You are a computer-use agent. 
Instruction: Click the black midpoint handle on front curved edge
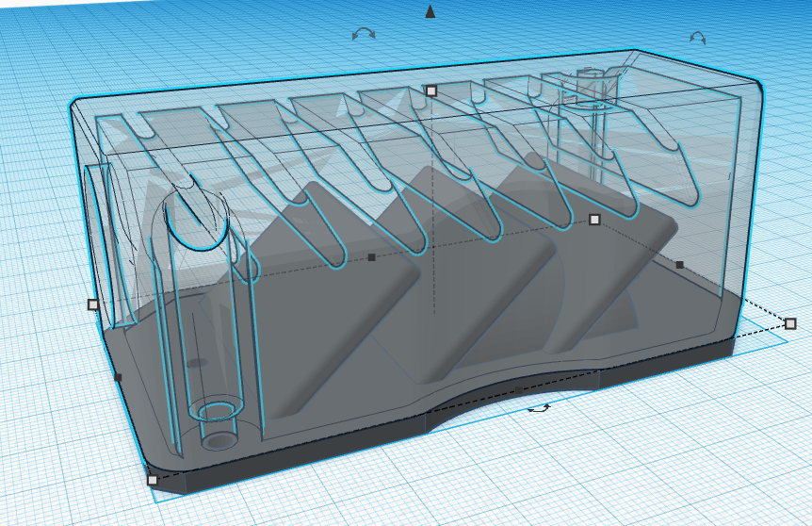pos(518,388)
